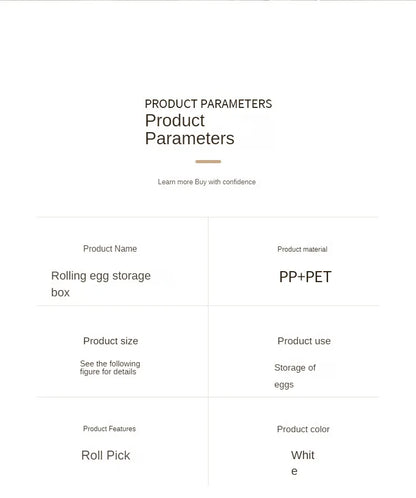Click the Learn more Buy with confidence text
The width and height of the screenshot is (416, 498).
tap(207, 182)
